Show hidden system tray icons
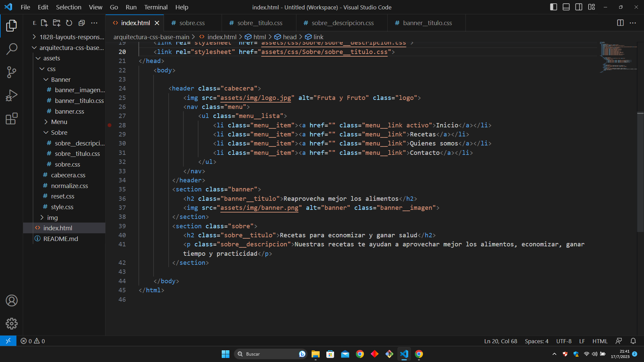This screenshot has width=644, height=362. [x=554, y=354]
